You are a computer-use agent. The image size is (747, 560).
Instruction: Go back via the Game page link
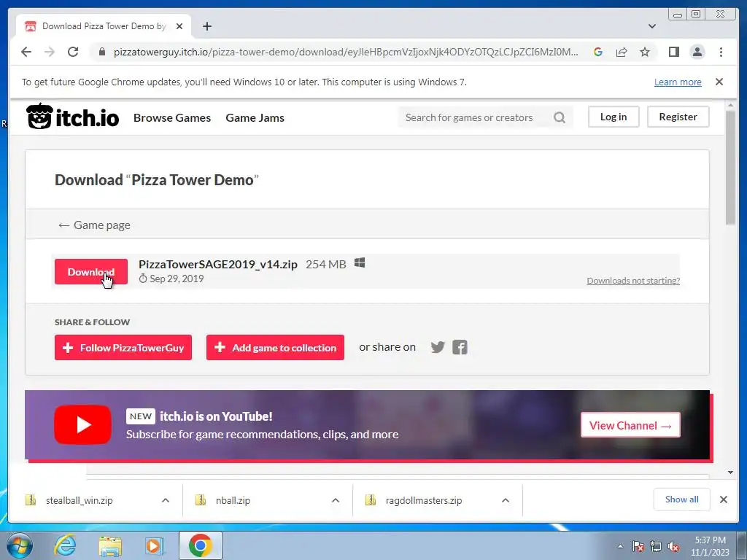[x=94, y=225]
